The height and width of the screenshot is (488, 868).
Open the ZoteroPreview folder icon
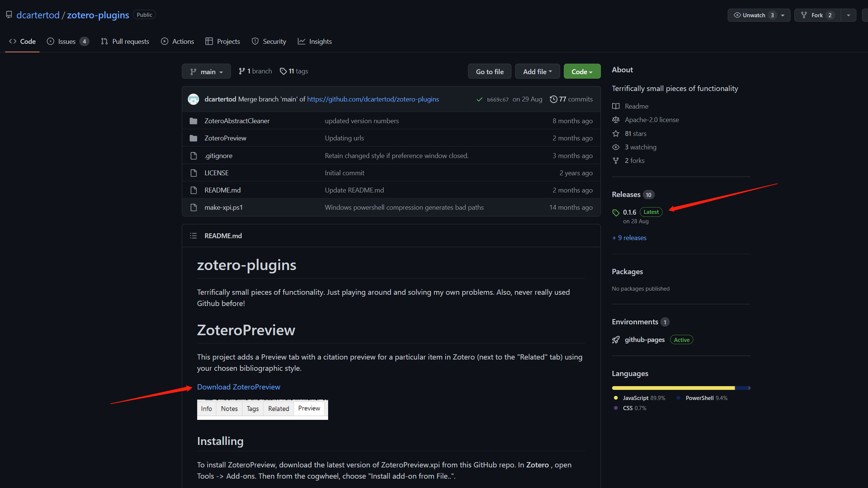point(193,138)
